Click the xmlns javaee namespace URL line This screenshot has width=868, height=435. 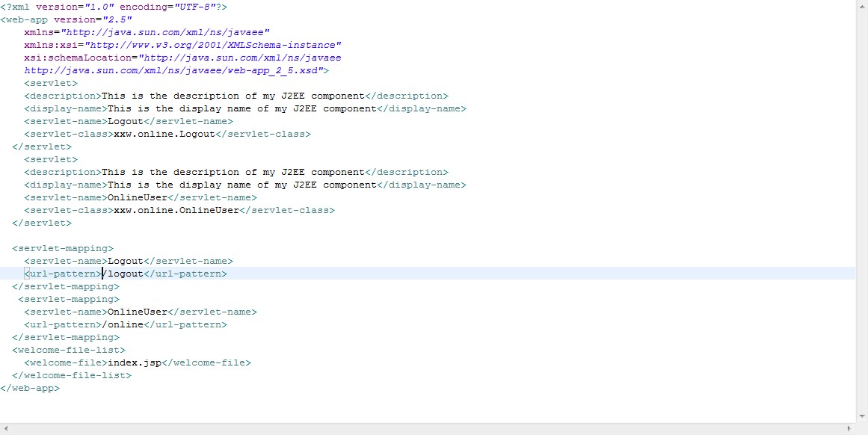point(147,33)
